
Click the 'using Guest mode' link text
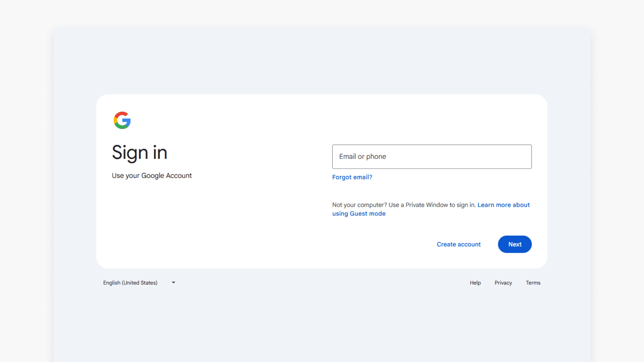(x=359, y=214)
